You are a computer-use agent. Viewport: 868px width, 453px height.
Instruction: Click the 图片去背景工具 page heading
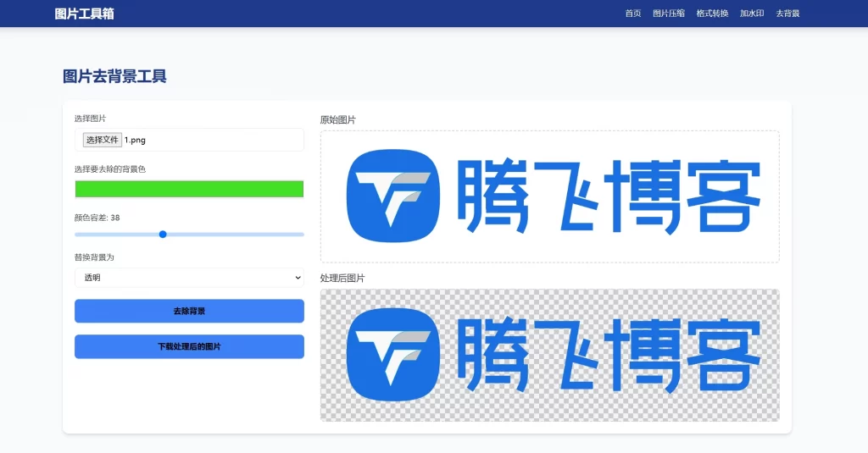[114, 76]
